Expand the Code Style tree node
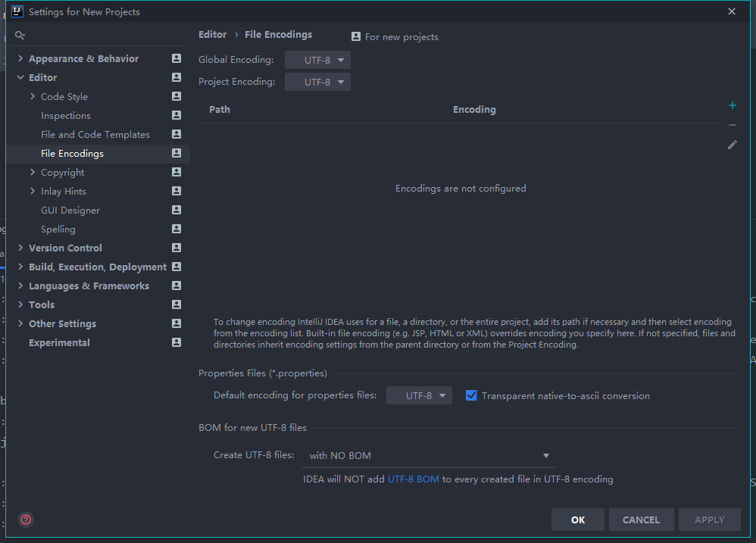Viewport: 756px width, 543px height. click(33, 96)
